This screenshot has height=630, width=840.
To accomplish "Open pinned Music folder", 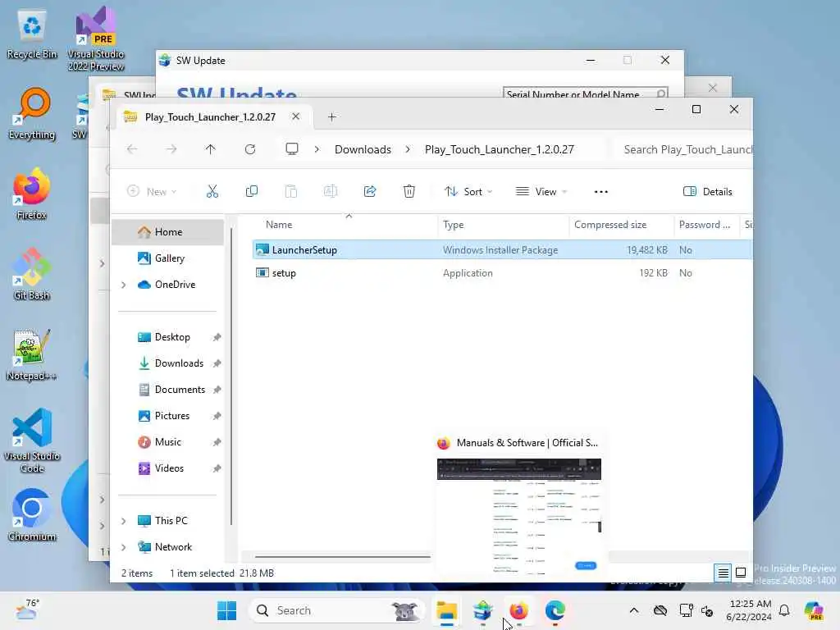I will 167,442.
